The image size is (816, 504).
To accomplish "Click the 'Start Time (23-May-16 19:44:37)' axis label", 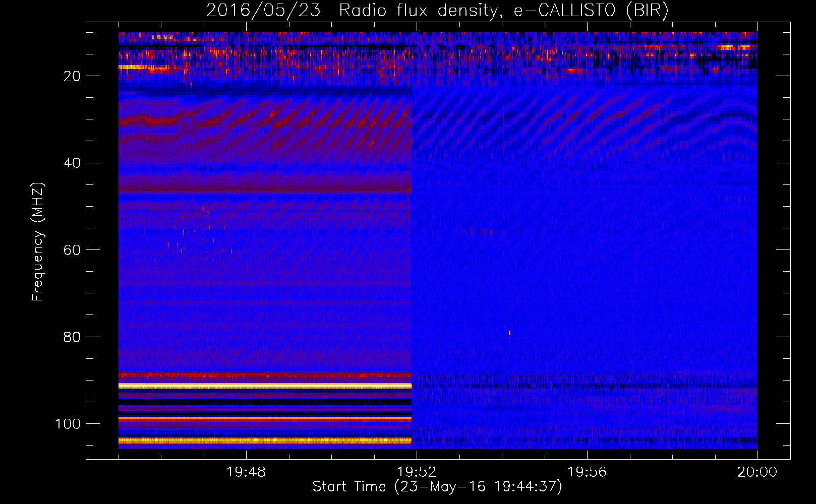I will [x=437, y=487].
